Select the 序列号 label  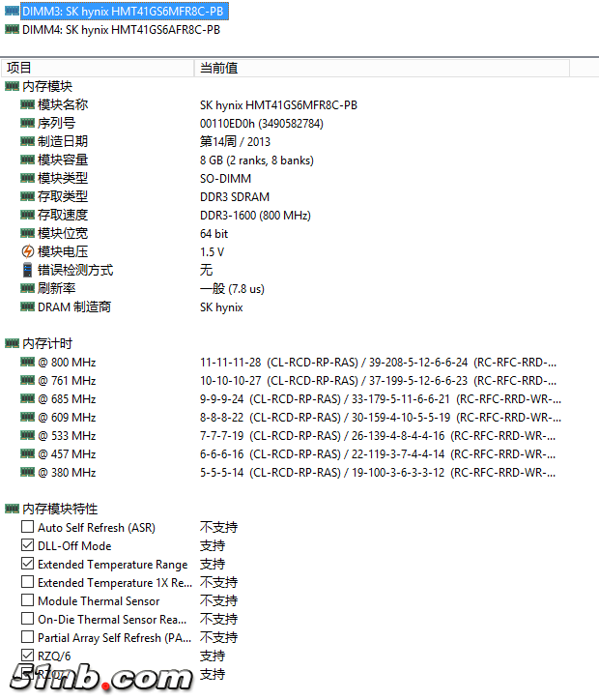[57, 123]
